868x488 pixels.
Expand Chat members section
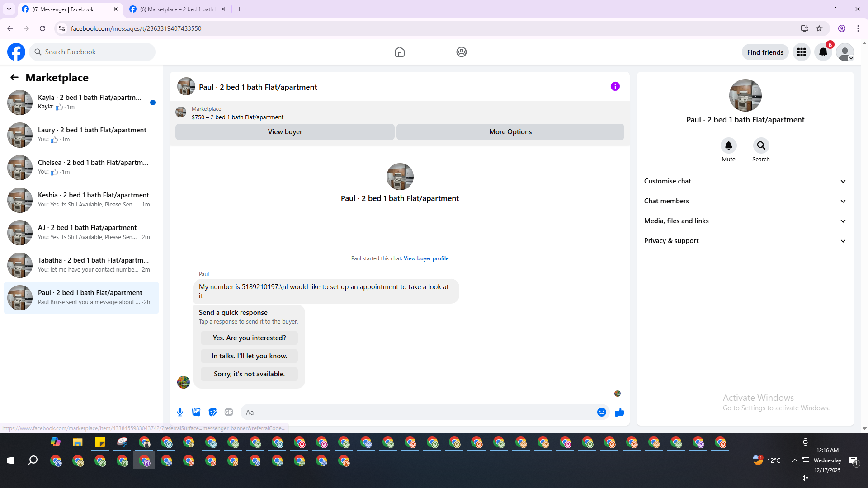745,201
